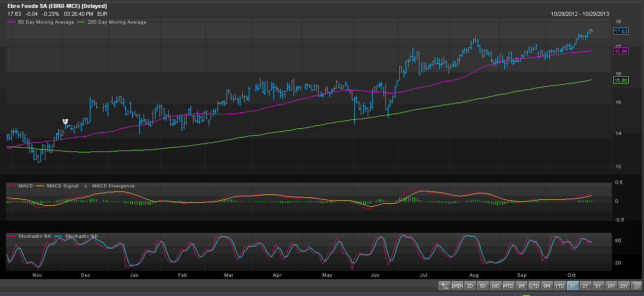Screen dimensions: 644x296
Task: Select MTD month-to-date range
Action: tap(508, 286)
